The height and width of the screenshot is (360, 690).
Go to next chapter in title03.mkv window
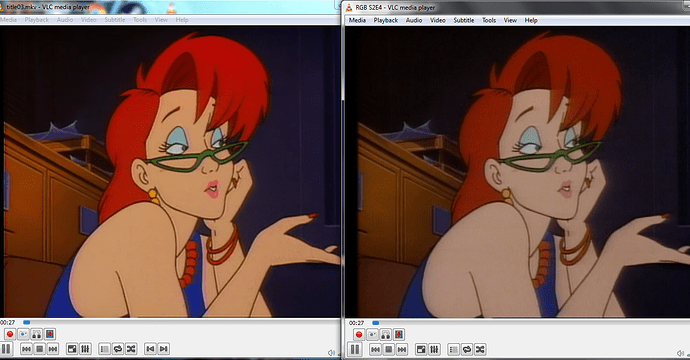(164, 349)
